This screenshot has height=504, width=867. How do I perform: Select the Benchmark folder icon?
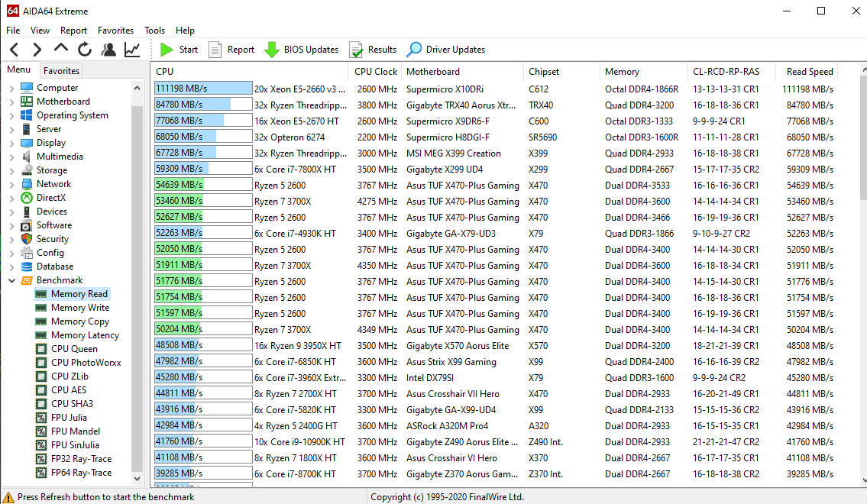27,280
